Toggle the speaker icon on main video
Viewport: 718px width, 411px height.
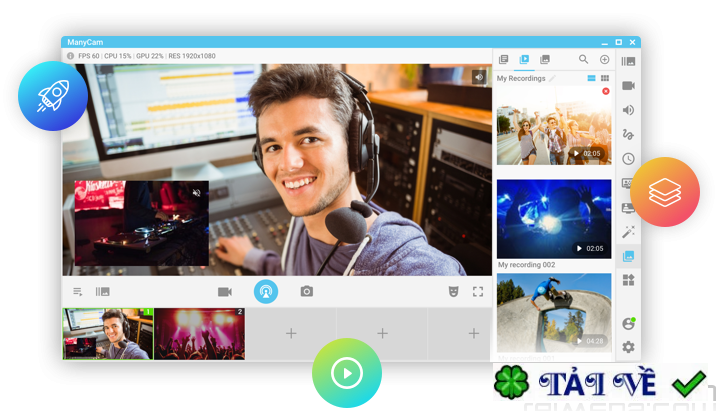point(479,77)
